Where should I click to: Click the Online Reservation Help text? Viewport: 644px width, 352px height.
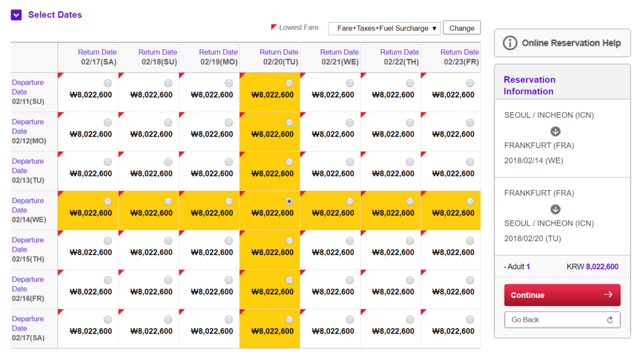[571, 43]
